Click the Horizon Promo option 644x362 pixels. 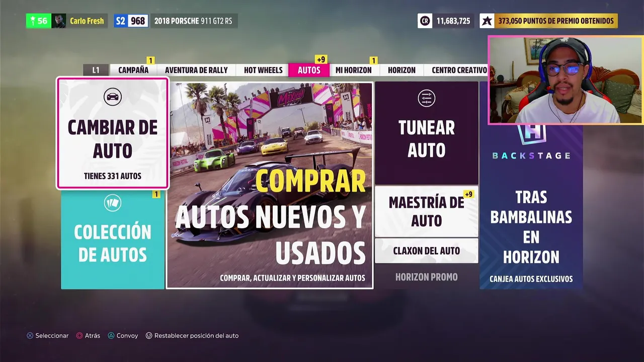coord(427,277)
